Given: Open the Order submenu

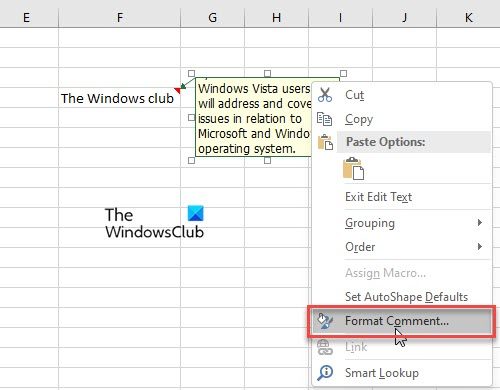Looking at the screenshot, I should pyautogui.click(x=402, y=247).
